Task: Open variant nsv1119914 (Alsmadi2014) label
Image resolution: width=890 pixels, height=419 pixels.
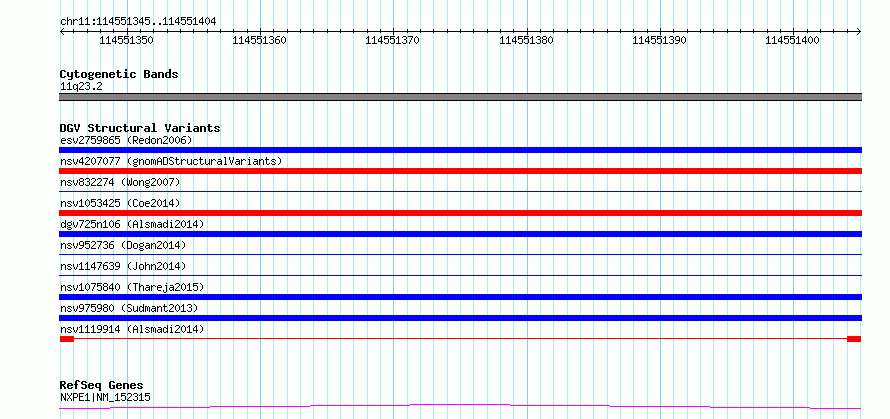Action: pos(132,329)
